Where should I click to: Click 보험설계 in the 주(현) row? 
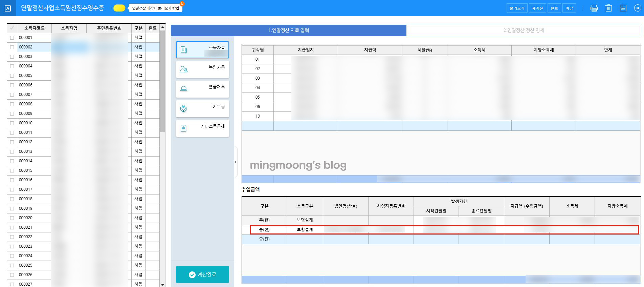tap(305, 220)
